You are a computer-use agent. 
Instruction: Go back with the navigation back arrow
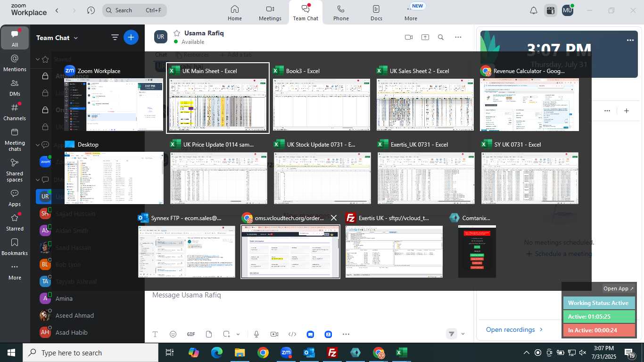coord(57,10)
